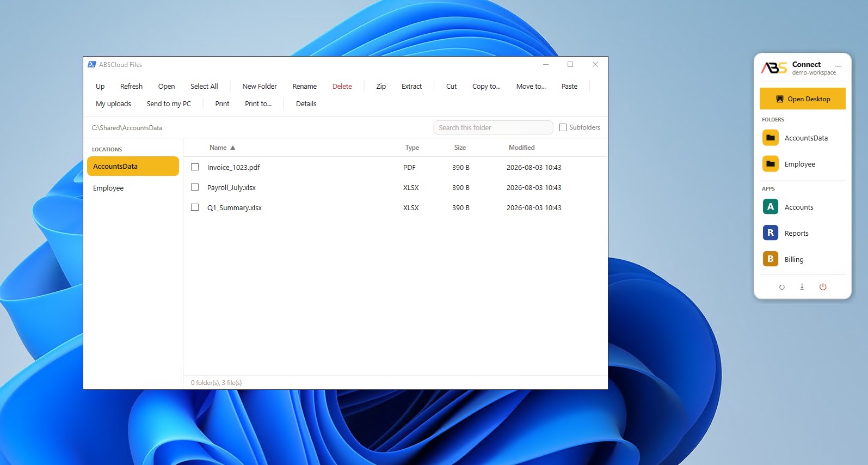This screenshot has height=465, width=868.
Task: Click the refresh icon in Connect panel
Action: pyautogui.click(x=781, y=287)
